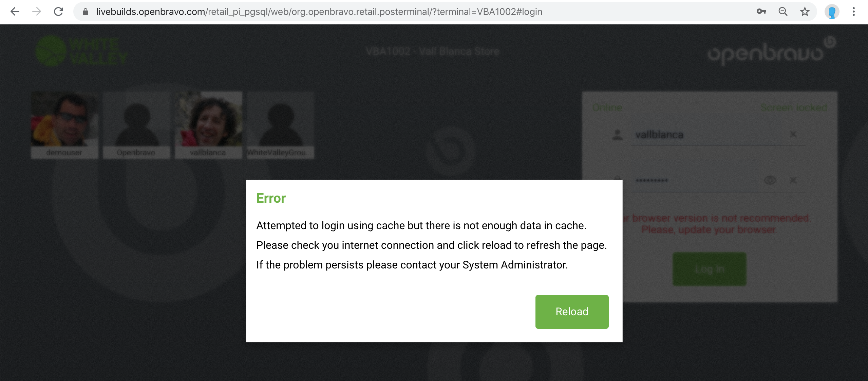Click the browser forward arrow
Screen dimensions: 868x381
(37, 12)
